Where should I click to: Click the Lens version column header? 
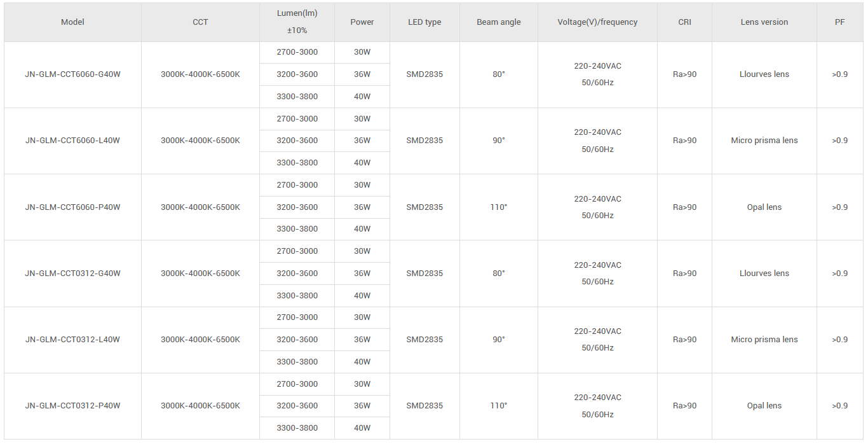coord(764,22)
